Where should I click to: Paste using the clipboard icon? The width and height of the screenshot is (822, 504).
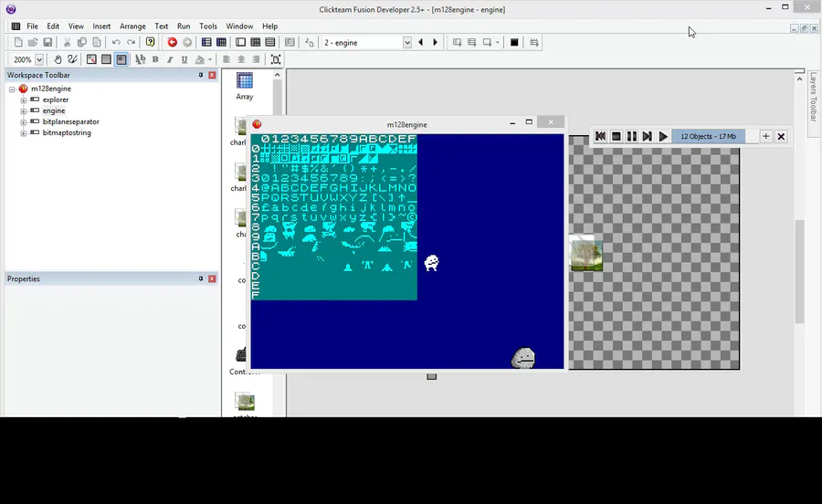click(97, 42)
